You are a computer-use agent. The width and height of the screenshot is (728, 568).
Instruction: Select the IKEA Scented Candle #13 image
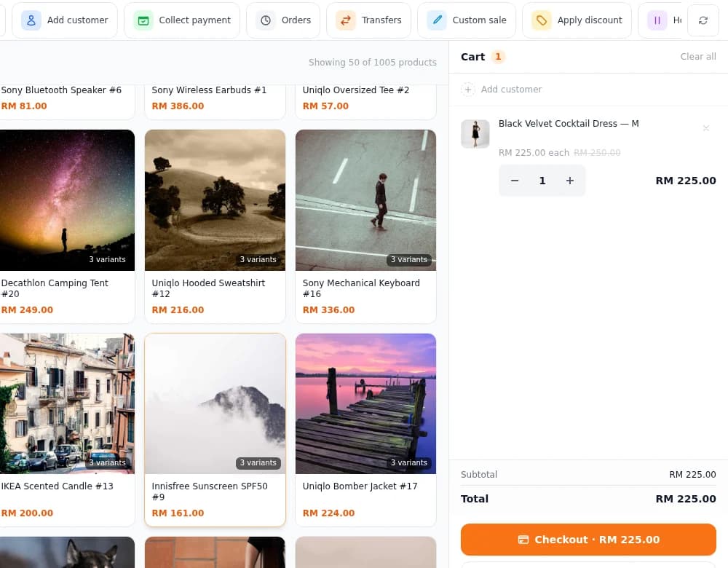67,403
